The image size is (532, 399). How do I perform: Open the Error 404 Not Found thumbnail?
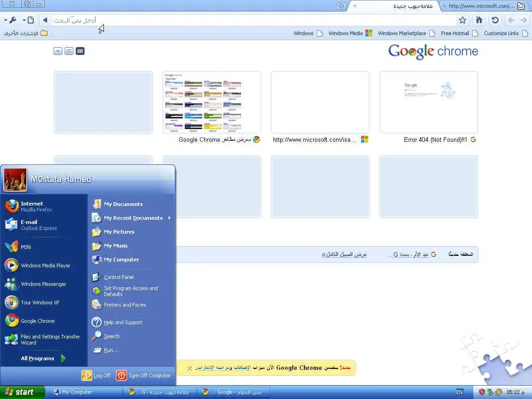[429, 102]
